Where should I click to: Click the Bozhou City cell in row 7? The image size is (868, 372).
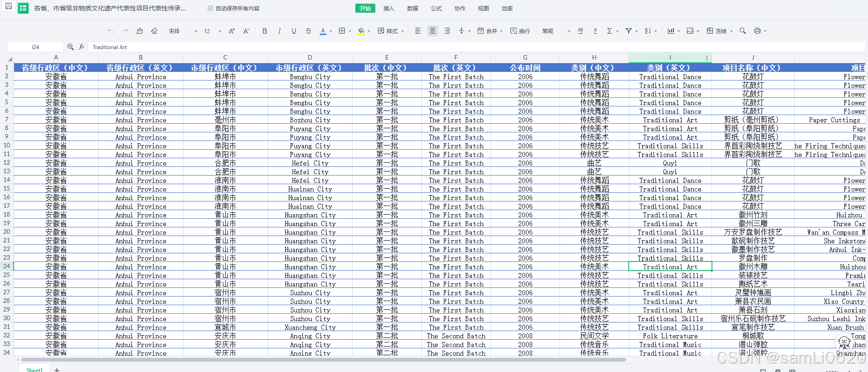coord(310,120)
